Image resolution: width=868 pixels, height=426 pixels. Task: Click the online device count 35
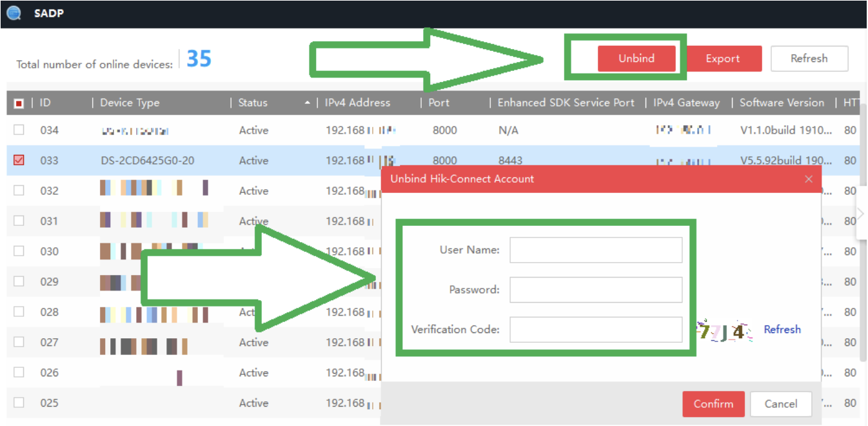point(199,59)
